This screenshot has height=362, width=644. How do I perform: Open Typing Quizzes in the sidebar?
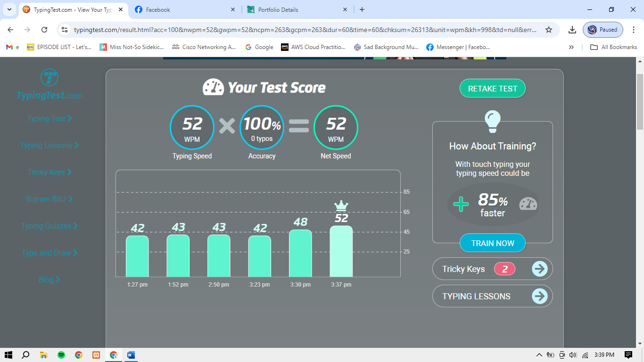click(x=50, y=226)
